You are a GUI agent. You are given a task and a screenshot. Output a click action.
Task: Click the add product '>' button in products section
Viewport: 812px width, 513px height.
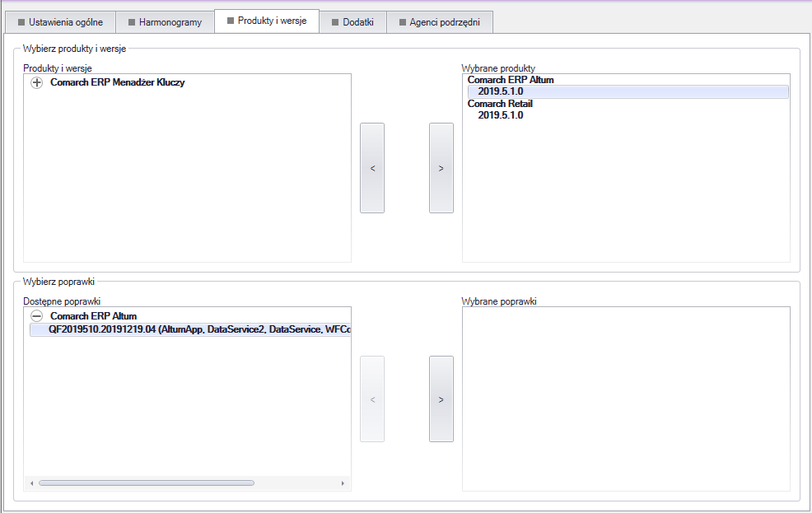441,168
